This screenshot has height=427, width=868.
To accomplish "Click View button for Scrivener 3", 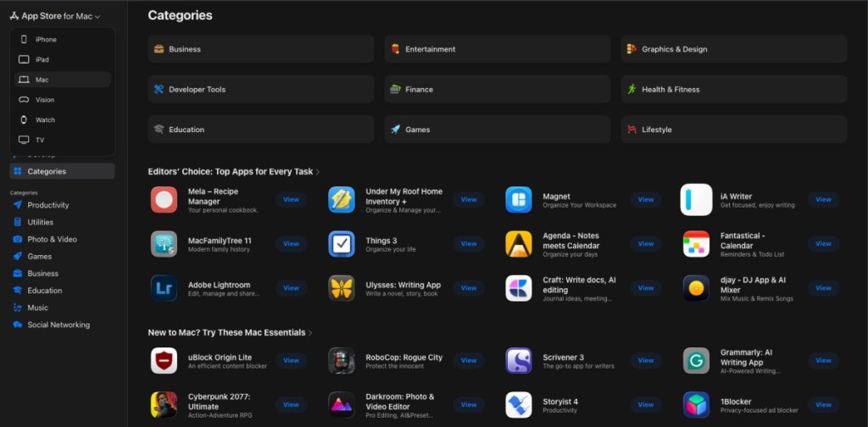I will [x=646, y=361].
